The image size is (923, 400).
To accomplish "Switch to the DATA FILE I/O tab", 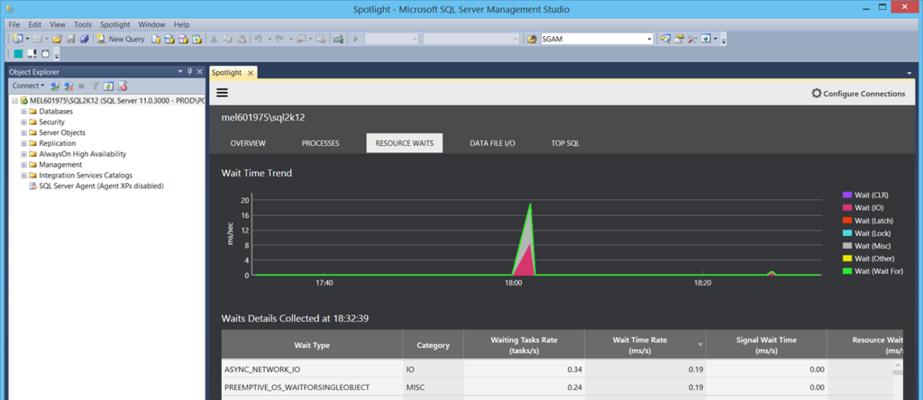I will coord(492,143).
